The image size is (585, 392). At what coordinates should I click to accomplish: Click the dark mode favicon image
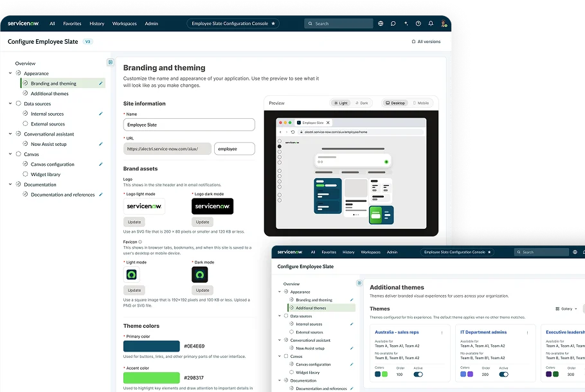(x=199, y=275)
